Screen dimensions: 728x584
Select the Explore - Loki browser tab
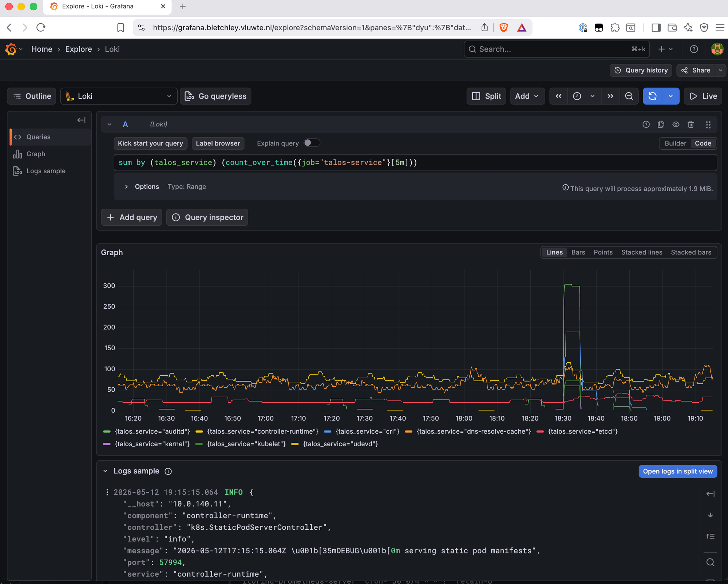107,7
